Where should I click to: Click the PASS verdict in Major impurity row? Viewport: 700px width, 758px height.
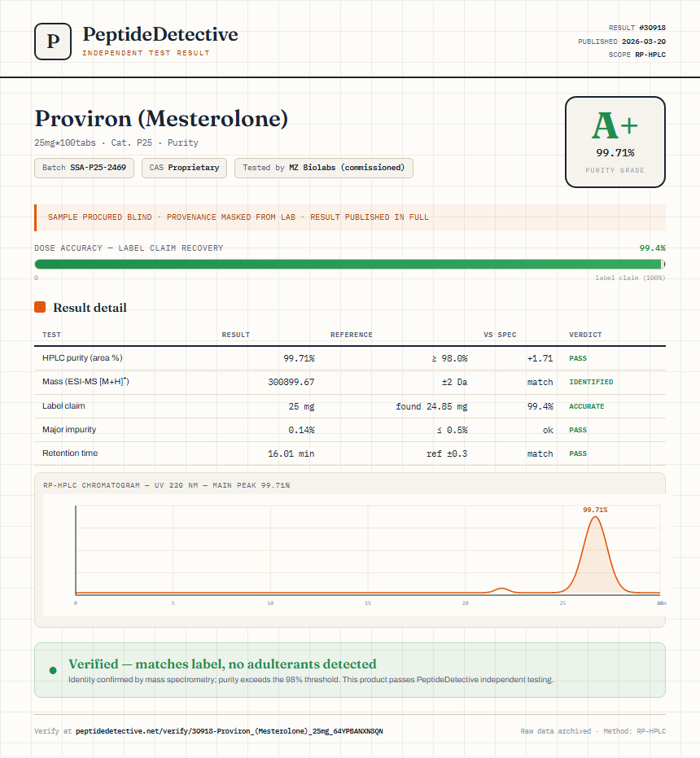[x=578, y=430]
